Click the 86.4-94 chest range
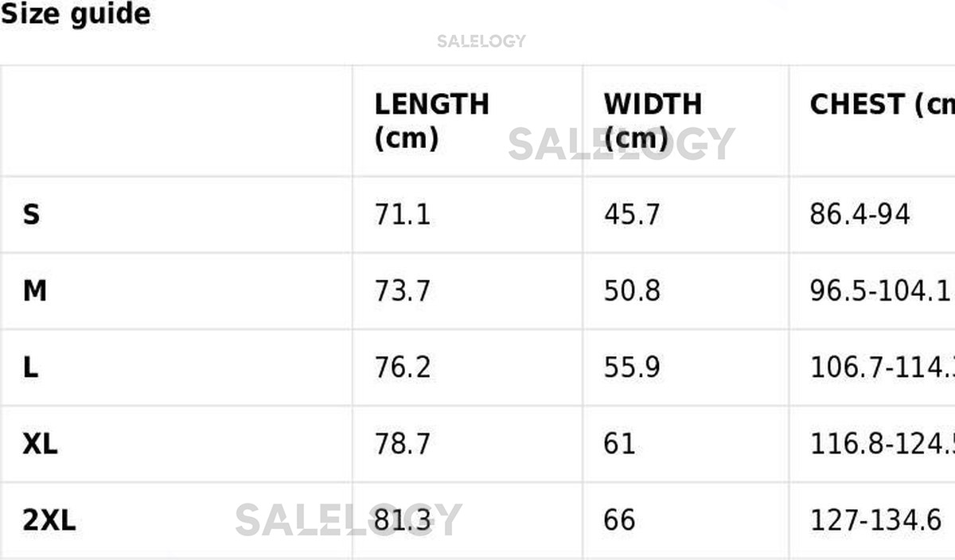Image resolution: width=955 pixels, height=560 pixels. click(x=859, y=215)
